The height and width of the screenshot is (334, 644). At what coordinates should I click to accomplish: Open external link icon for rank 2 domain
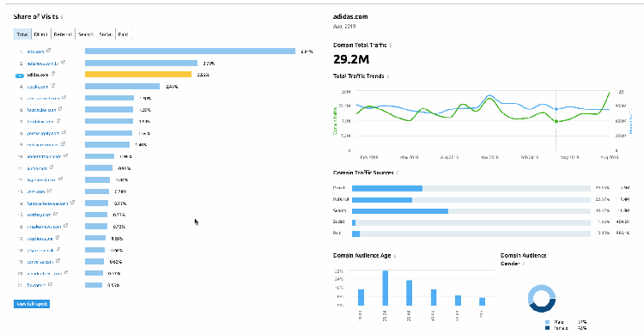[63, 63]
